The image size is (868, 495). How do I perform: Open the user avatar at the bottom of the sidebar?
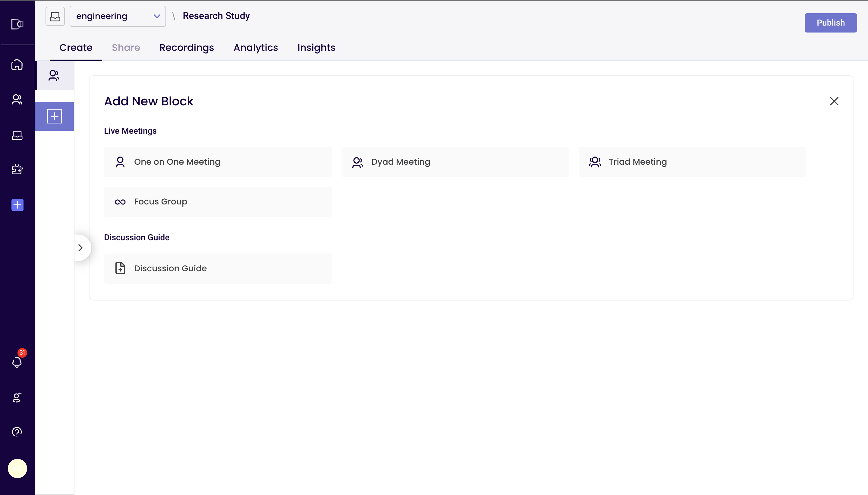tap(17, 469)
